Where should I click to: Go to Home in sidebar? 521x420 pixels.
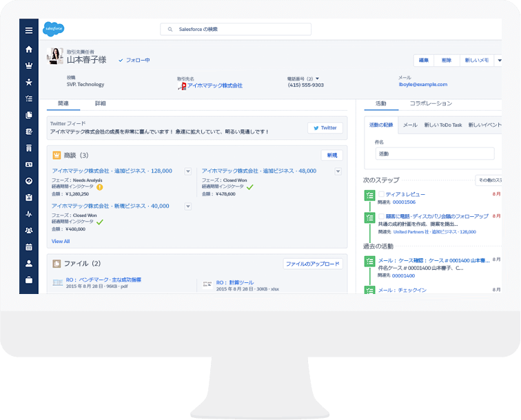point(29,50)
